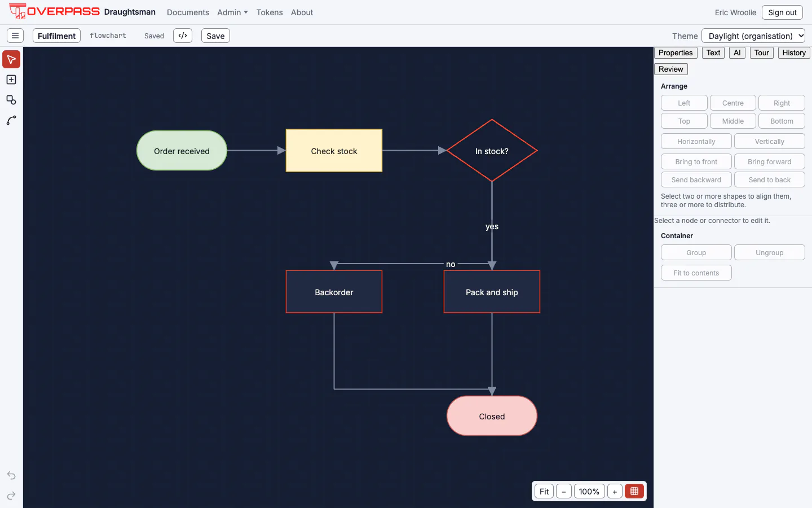Image resolution: width=812 pixels, height=508 pixels.
Task: Pick the connector drawing tool
Action: [x=11, y=120]
